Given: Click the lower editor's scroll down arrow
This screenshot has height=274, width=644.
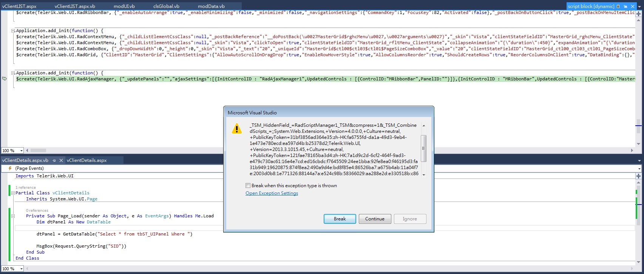Looking at the screenshot, I should click(x=639, y=262).
